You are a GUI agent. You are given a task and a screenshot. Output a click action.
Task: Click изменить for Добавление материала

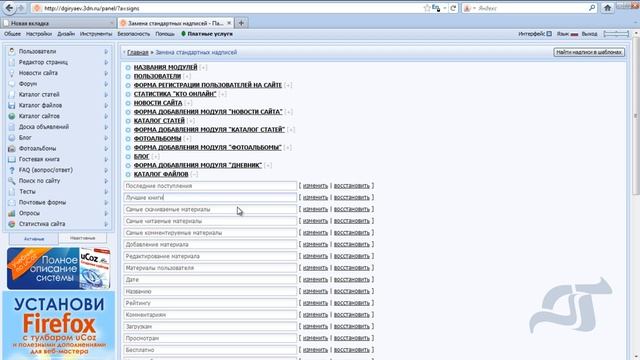(316, 244)
